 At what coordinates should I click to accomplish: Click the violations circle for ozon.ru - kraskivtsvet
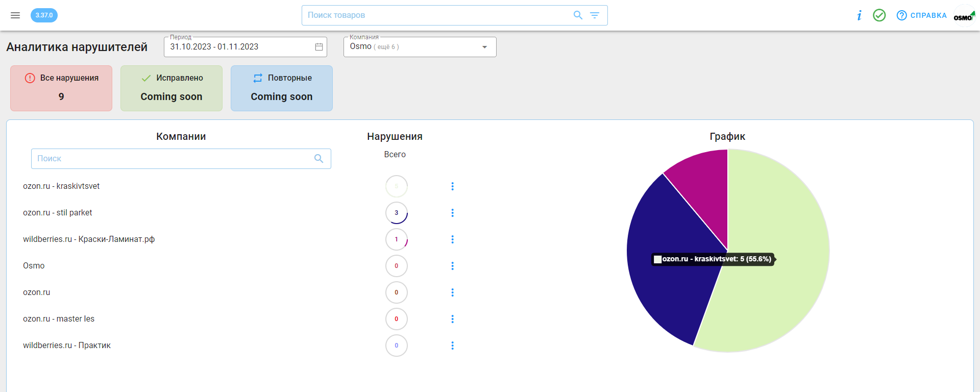pos(397,186)
